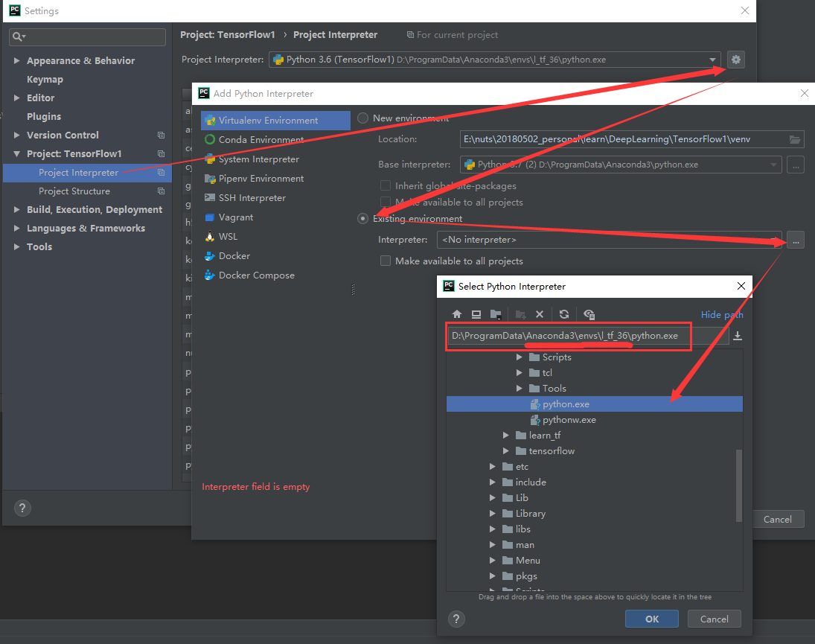Refresh the file tree
815x644 pixels.
[x=564, y=314]
